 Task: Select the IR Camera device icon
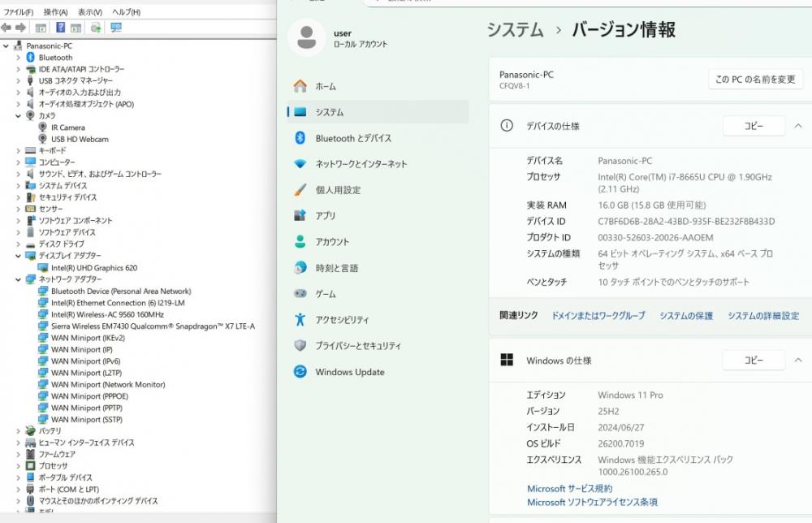click(43, 128)
